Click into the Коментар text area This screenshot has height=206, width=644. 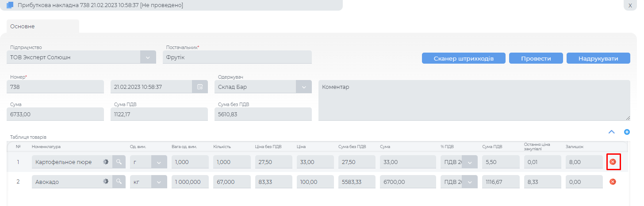point(474,100)
